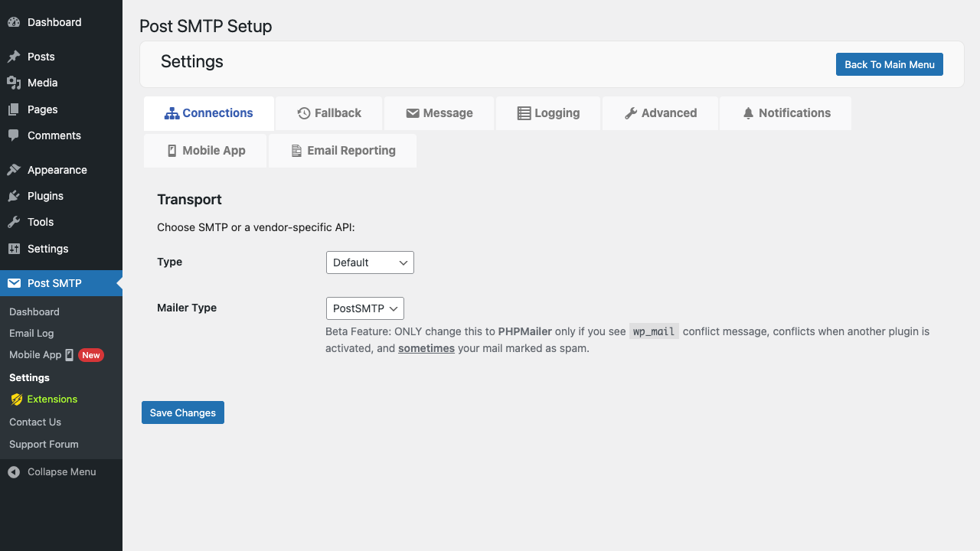Click the Notifications bell icon
Screen dimensions: 980x551
coord(749,113)
